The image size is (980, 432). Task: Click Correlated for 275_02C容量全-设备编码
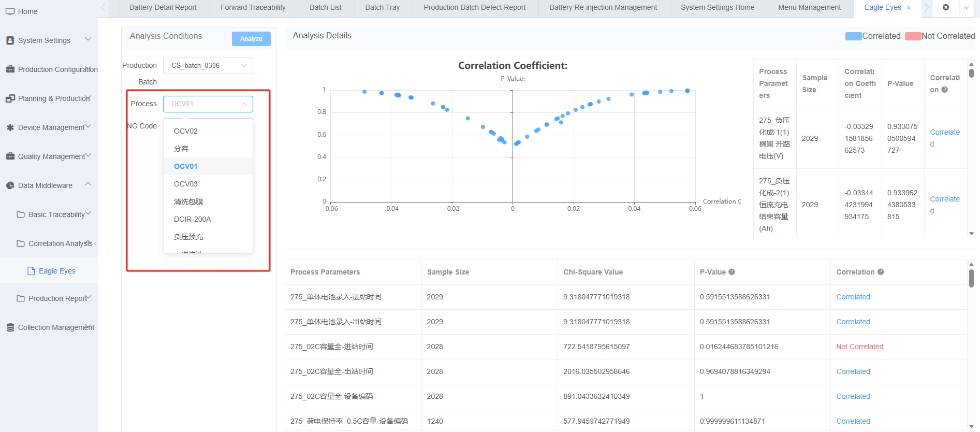(853, 396)
